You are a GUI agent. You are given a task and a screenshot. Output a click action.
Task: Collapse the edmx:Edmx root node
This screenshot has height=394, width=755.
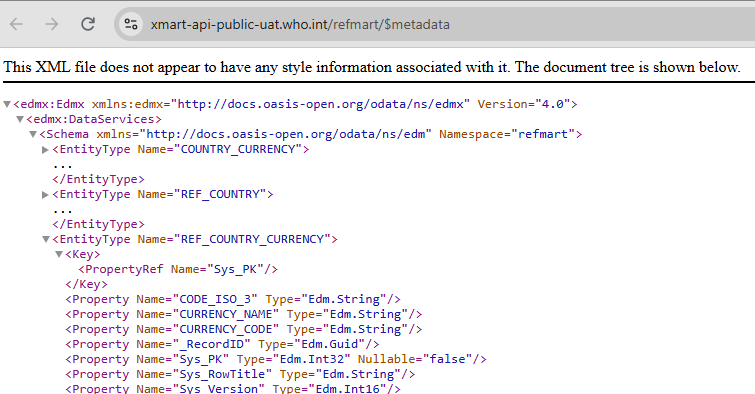(7, 105)
